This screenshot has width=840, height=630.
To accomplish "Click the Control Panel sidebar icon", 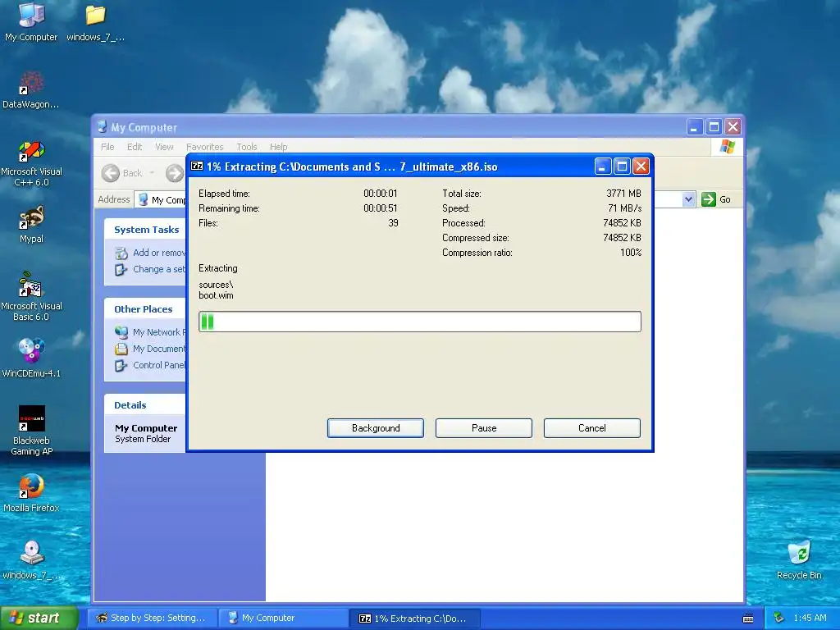I will coord(121,365).
